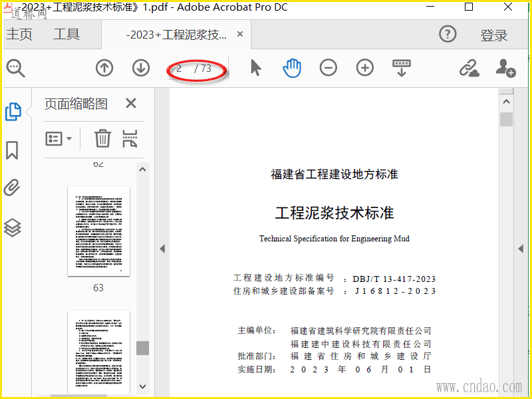Open the attachments paperclip panel
The image size is (532, 399).
[x=12, y=188]
